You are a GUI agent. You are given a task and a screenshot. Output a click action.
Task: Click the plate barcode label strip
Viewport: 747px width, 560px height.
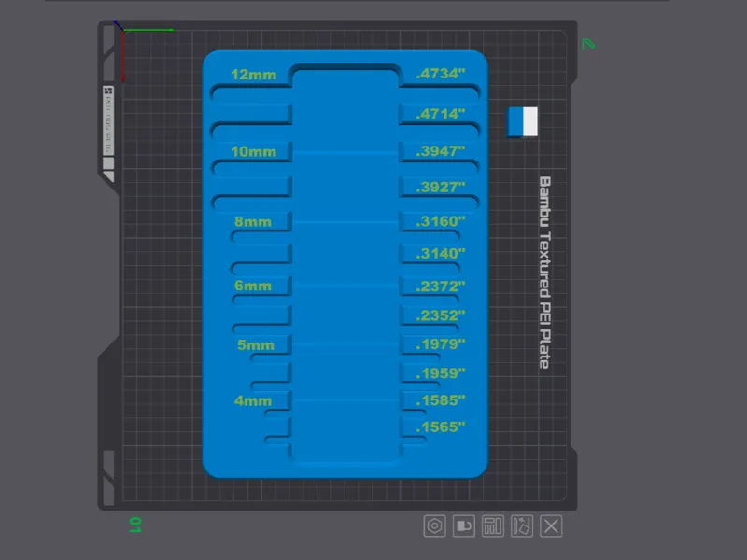coord(108,120)
